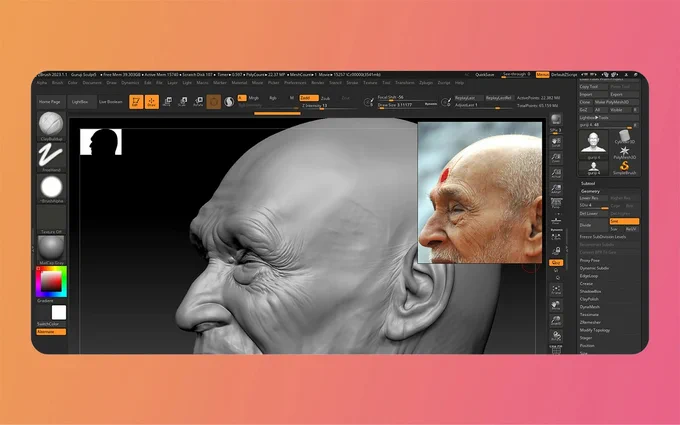Choose the MatCap Gray material sphere
The image size is (680, 425).
tap(51, 250)
